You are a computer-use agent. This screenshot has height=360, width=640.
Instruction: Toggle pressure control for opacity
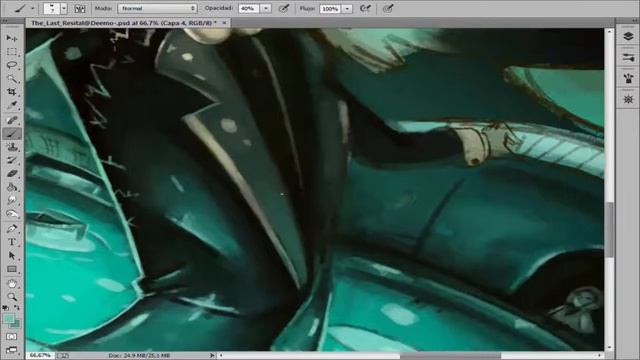284,9
